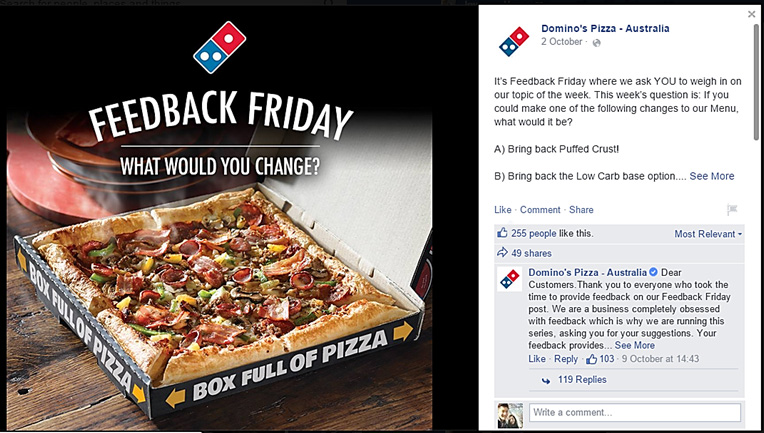The width and height of the screenshot is (764, 433).
Task: Click the thumbs-up icon beside 103 likes
Action: tap(592, 359)
